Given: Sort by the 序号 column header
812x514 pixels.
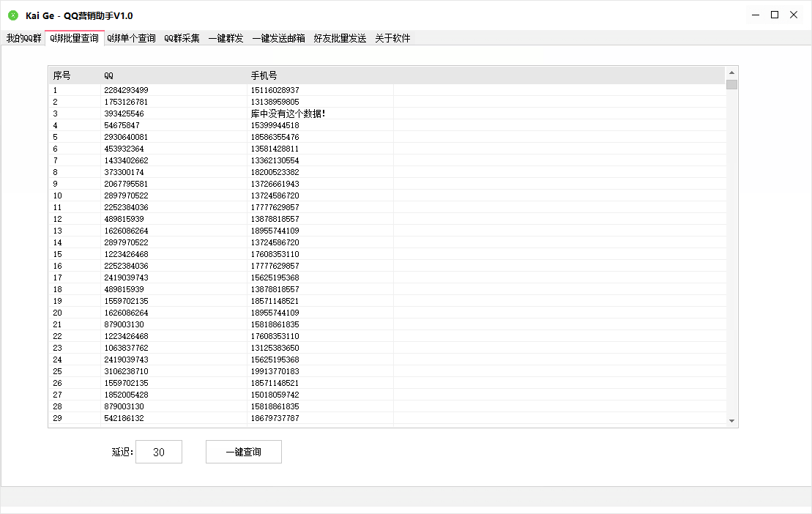Looking at the screenshot, I should tap(74, 75).
